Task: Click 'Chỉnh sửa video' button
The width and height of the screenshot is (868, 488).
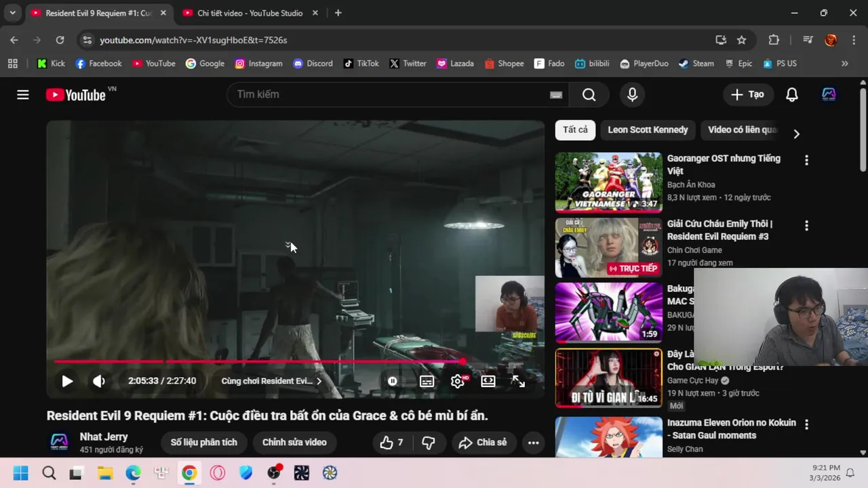Action: (294, 443)
